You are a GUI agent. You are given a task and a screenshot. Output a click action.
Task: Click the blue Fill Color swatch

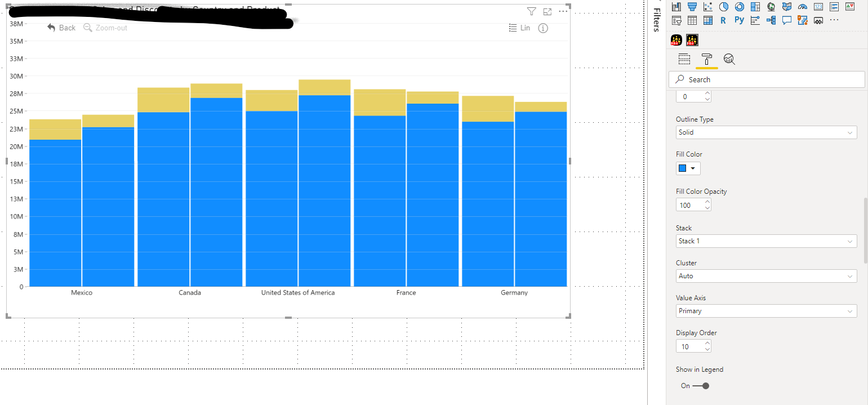(x=683, y=168)
